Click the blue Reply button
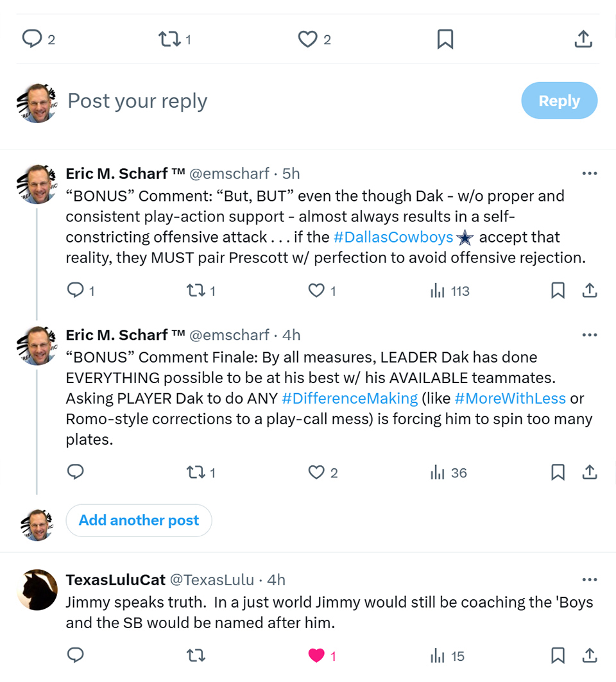616x682 pixels. tap(559, 101)
